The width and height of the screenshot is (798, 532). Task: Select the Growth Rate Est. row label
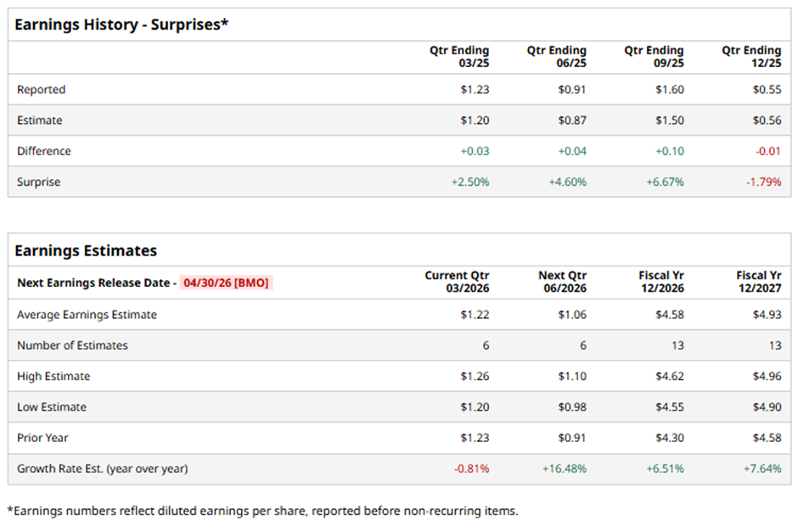click(x=102, y=468)
